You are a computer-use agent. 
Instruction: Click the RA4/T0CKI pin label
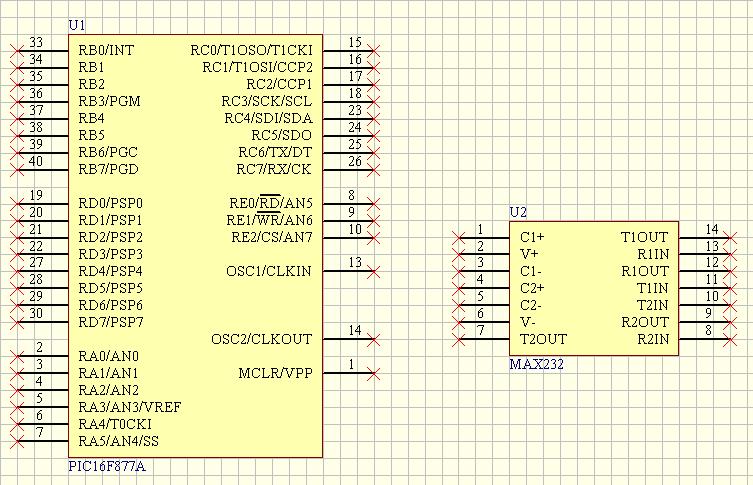(x=114, y=424)
